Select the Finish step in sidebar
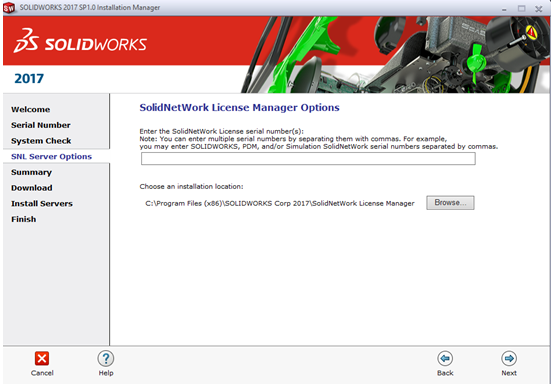Viewport: 555px width, 384px height. click(23, 219)
